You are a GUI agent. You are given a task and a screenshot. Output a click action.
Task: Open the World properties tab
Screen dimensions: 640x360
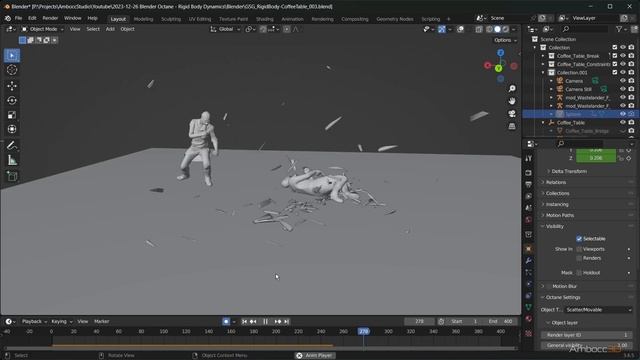[529, 220]
